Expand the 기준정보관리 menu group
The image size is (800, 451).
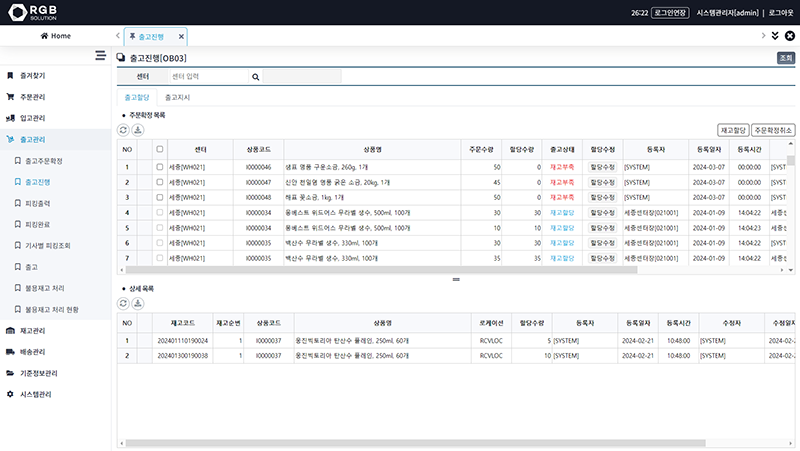pyautogui.click(x=39, y=373)
